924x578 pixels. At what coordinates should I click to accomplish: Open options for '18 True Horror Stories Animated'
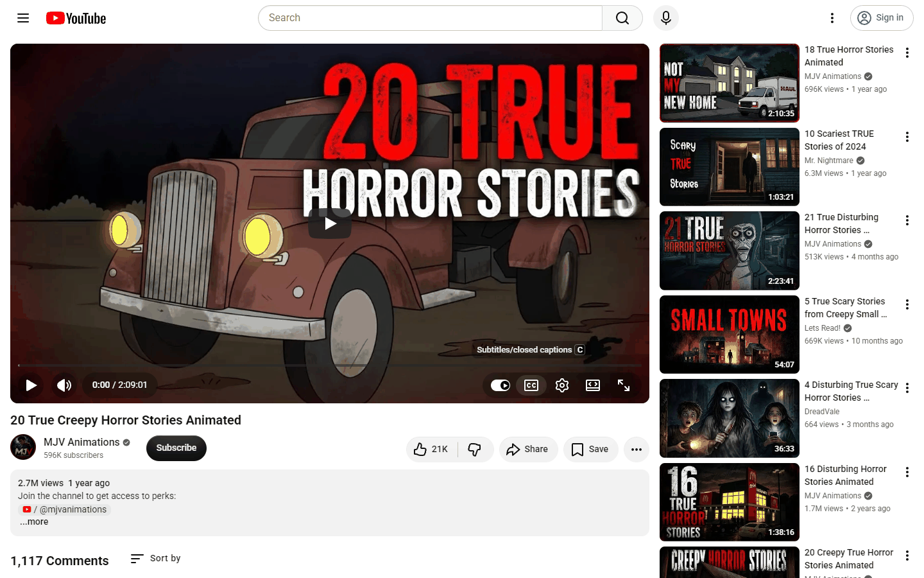(907, 53)
